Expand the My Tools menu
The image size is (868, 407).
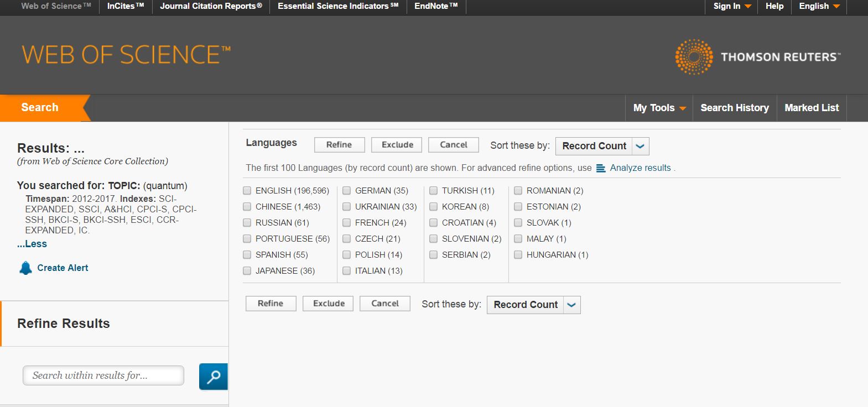click(659, 108)
